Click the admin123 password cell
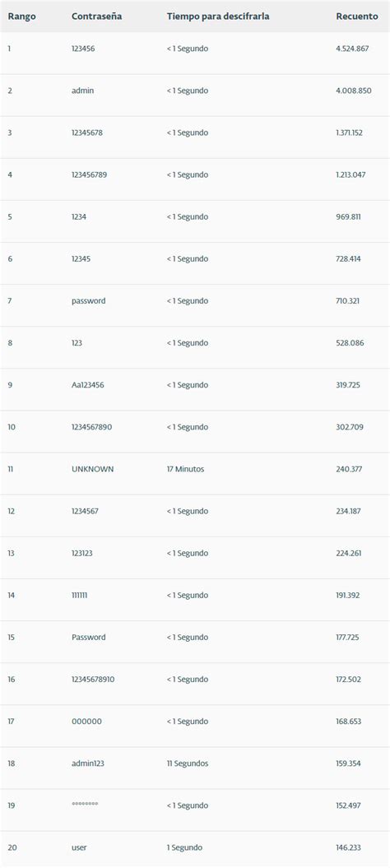Screen dimensions: 390x868 (87, 764)
